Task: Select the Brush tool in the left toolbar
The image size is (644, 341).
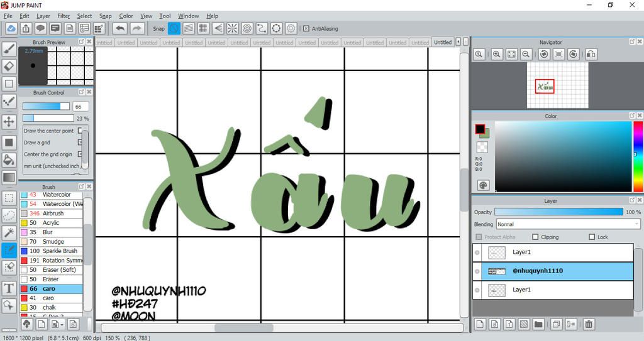Action: (9, 49)
